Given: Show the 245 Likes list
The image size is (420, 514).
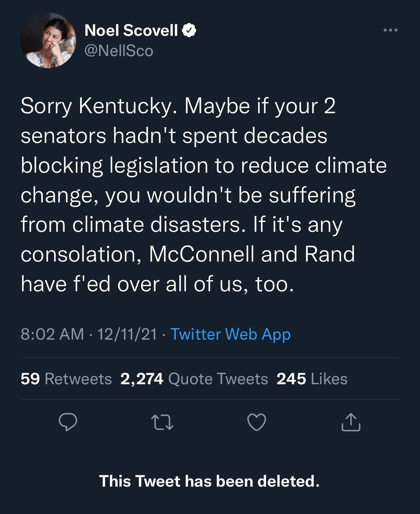Looking at the screenshot, I should coord(312,379).
